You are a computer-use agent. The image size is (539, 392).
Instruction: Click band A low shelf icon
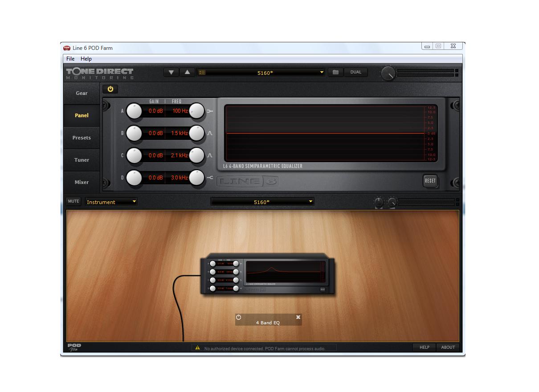tap(210, 111)
